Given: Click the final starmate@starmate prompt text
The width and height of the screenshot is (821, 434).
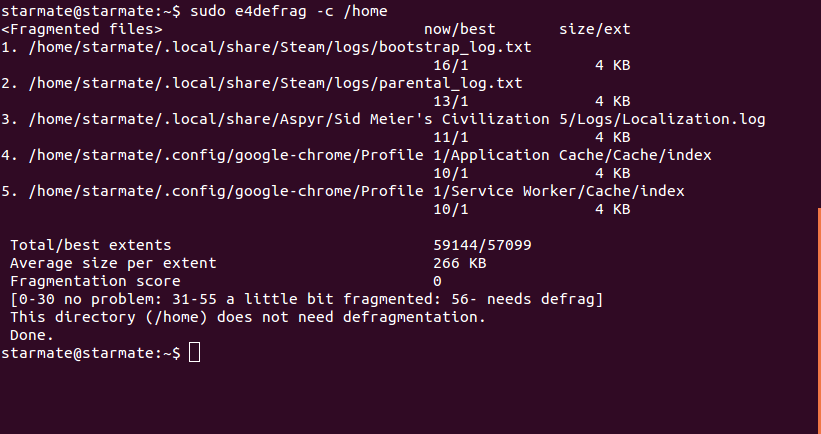Looking at the screenshot, I should pos(91,353).
